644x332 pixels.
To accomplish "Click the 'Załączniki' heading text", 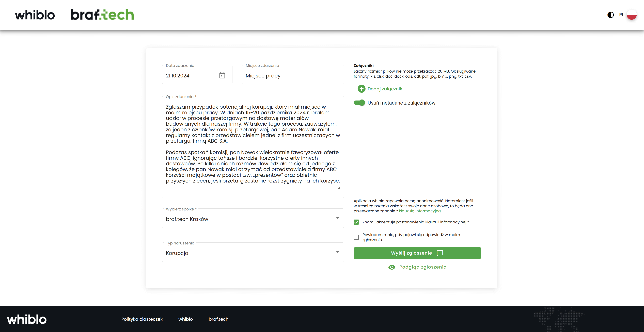I will (364, 65).
